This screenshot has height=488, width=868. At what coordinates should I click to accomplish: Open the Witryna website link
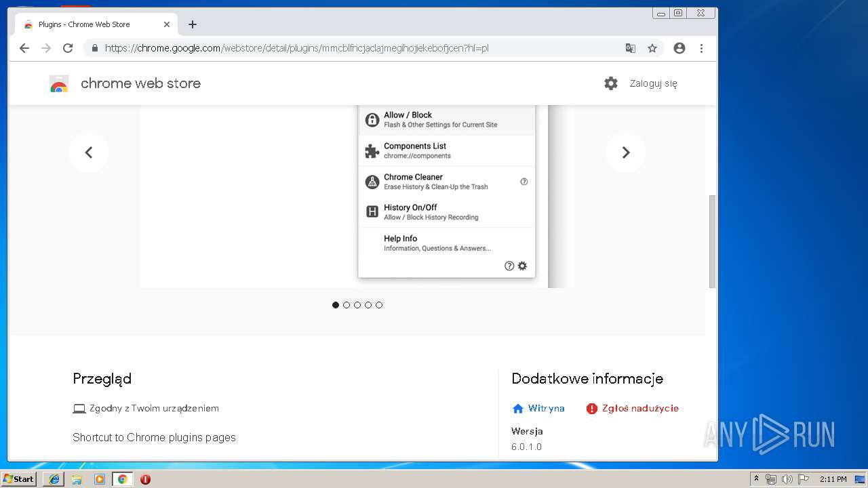pyautogui.click(x=538, y=408)
